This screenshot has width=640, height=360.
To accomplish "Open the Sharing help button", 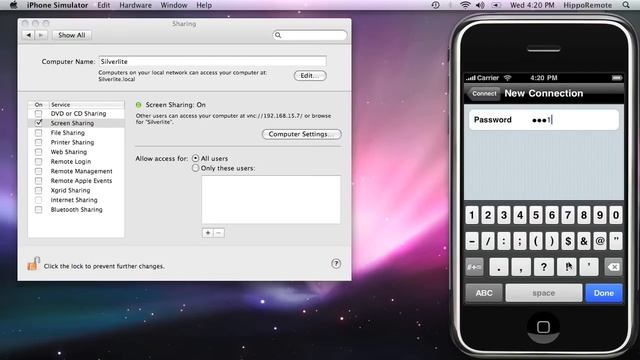I will (x=336, y=264).
